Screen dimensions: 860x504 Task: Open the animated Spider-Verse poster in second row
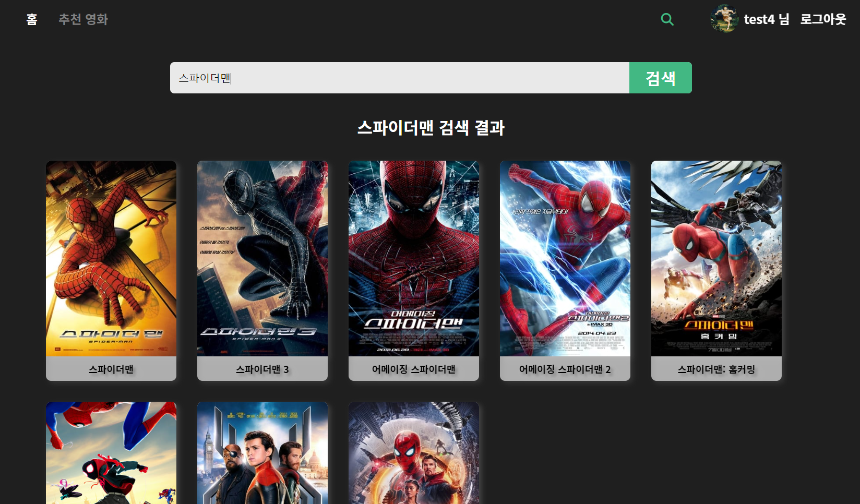point(111,453)
